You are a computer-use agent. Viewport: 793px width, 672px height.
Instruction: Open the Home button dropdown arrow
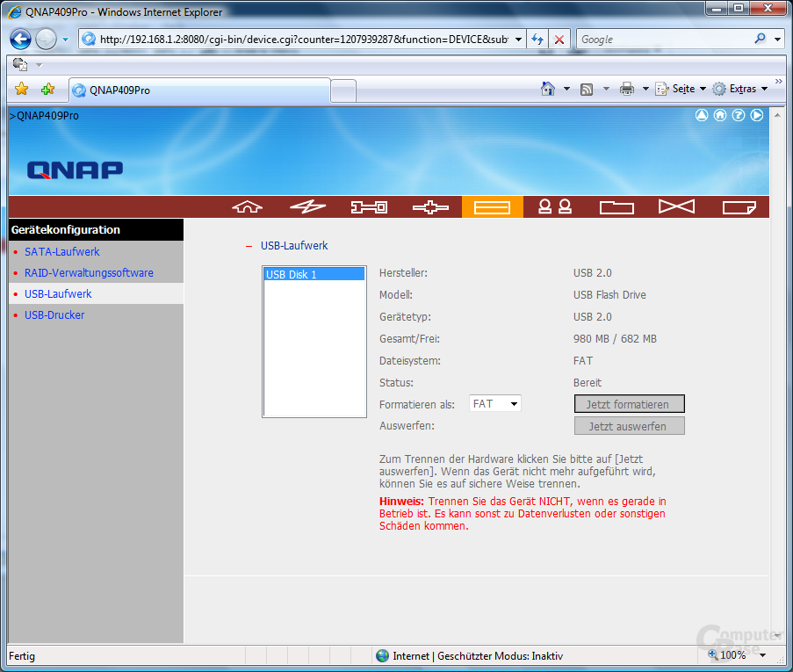[566, 89]
